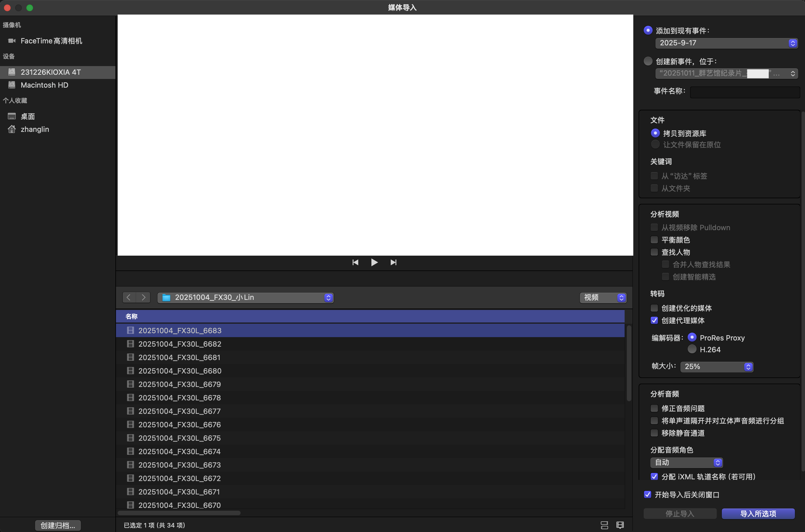This screenshot has height=532, width=805.
Task: Open Macintosh HD drive in sidebar
Action: [45, 85]
